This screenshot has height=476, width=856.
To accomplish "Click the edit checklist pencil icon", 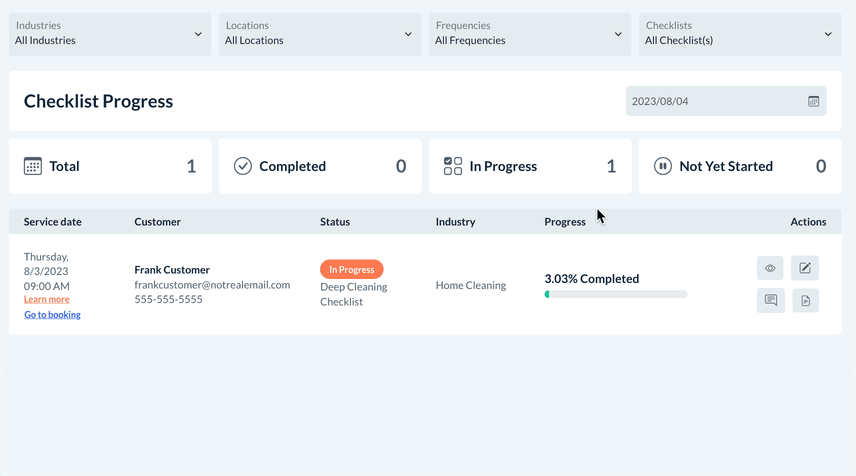I will [x=805, y=268].
